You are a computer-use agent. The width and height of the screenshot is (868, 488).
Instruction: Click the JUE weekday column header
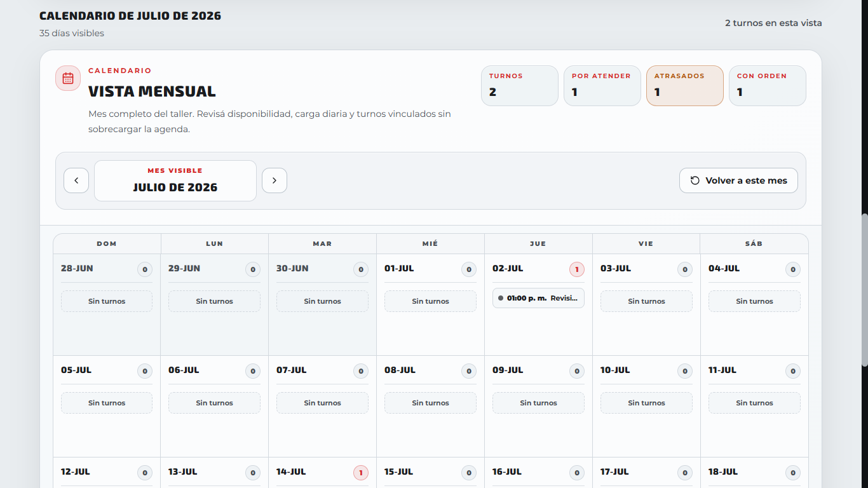[538, 244]
